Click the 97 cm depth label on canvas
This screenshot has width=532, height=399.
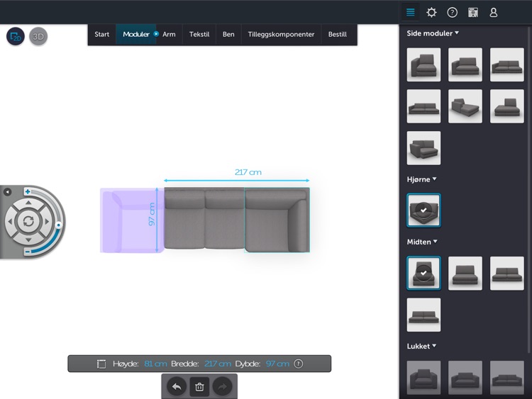pos(151,214)
